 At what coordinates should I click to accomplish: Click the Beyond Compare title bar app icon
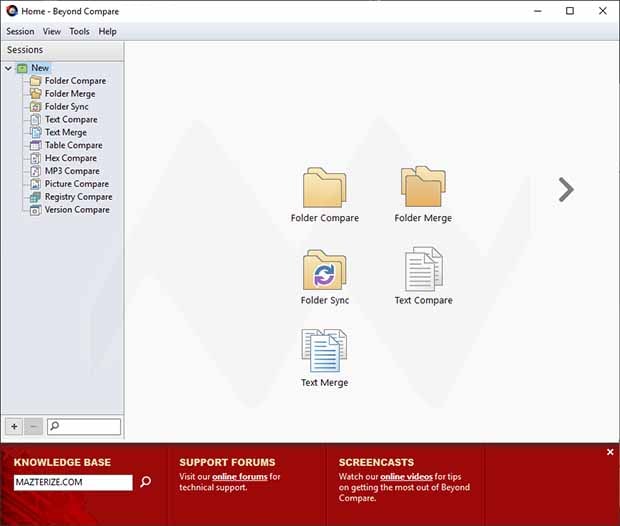coord(12,11)
